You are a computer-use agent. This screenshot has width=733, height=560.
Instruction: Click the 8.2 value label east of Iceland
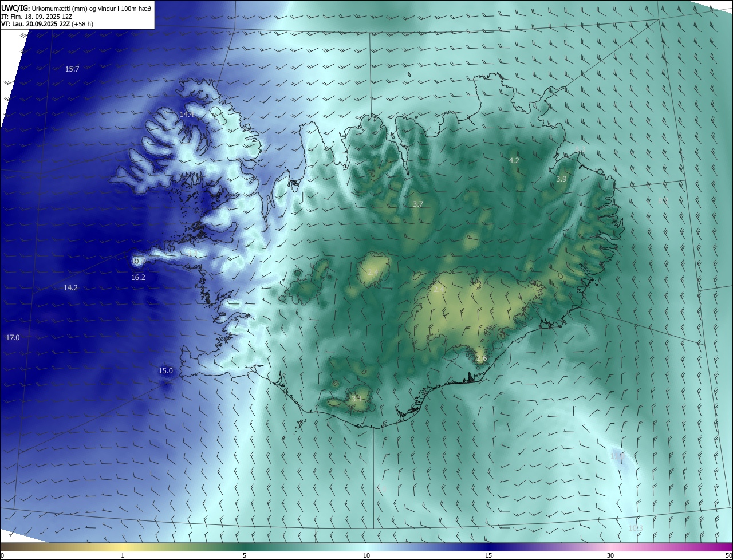(x=663, y=200)
